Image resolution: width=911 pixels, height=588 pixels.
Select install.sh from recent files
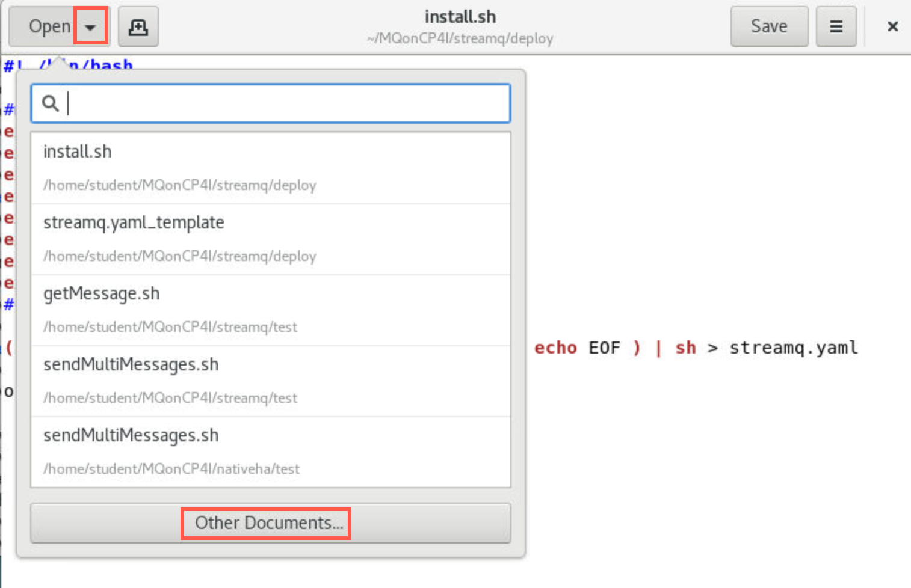click(271, 168)
